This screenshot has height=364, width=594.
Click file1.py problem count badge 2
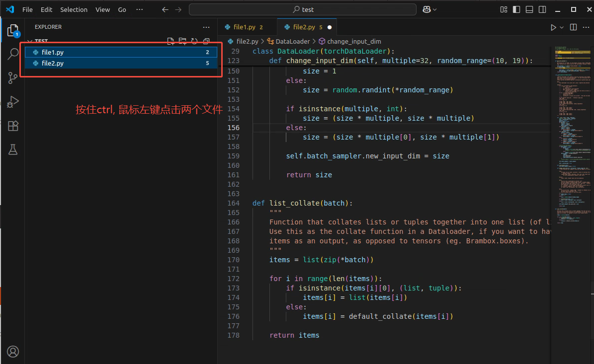point(207,52)
